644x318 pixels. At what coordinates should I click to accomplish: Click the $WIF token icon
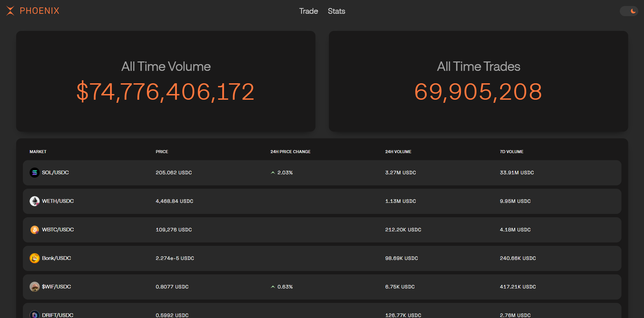click(34, 287)
